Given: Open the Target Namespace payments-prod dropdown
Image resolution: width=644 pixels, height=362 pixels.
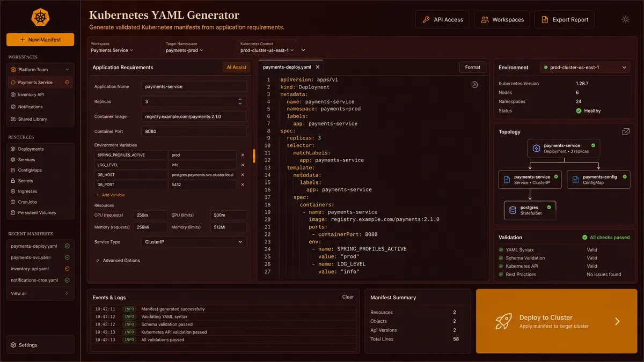Looking at the screenshot, I should [185, 50].
